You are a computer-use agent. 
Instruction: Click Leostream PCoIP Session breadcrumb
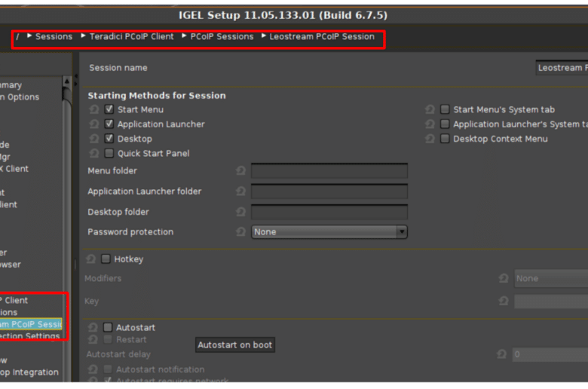tap(322, 36)
